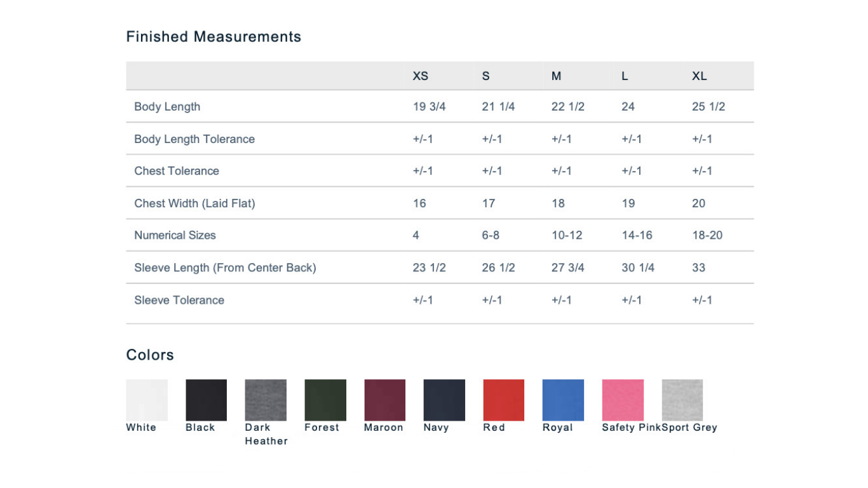Click the 18-20 numerical size cell
The height and width of the screenshot is (488, 868).
point(707,235)
